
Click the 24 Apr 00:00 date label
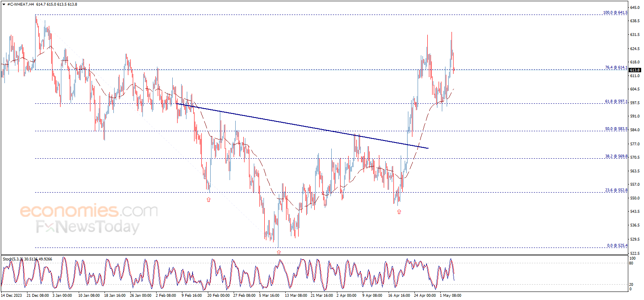[x=425, y=296]
